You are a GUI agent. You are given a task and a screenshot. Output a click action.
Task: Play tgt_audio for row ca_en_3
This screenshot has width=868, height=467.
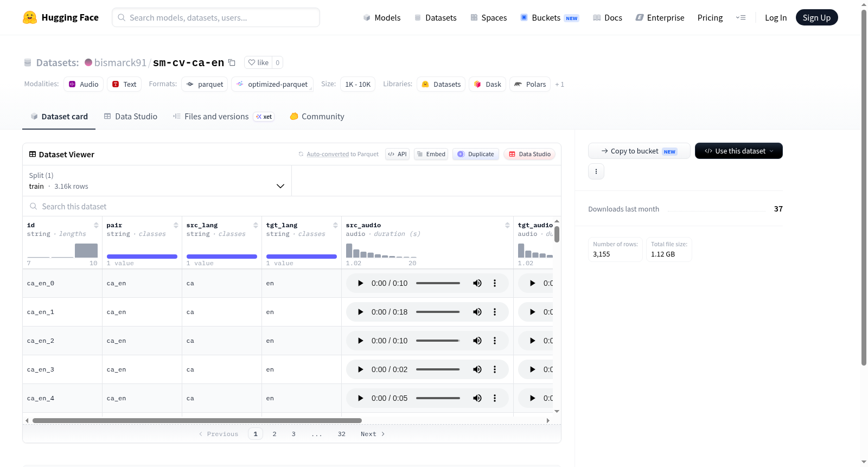(x=532, y=369)
